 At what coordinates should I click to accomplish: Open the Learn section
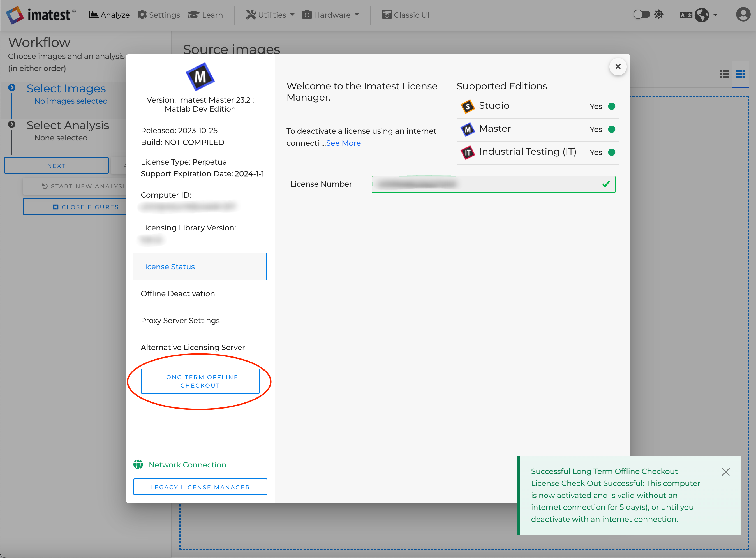point(205,15)
